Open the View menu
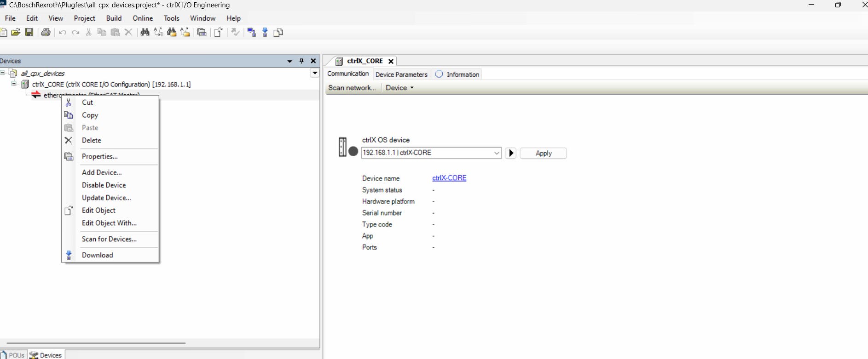This screenshot has width=868, height=359. click(x=56, y=18)
